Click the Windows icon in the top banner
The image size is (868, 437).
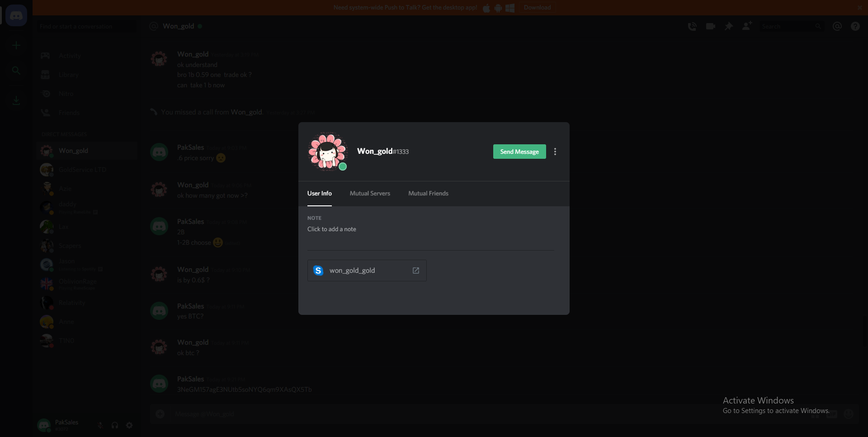[510, 8]
